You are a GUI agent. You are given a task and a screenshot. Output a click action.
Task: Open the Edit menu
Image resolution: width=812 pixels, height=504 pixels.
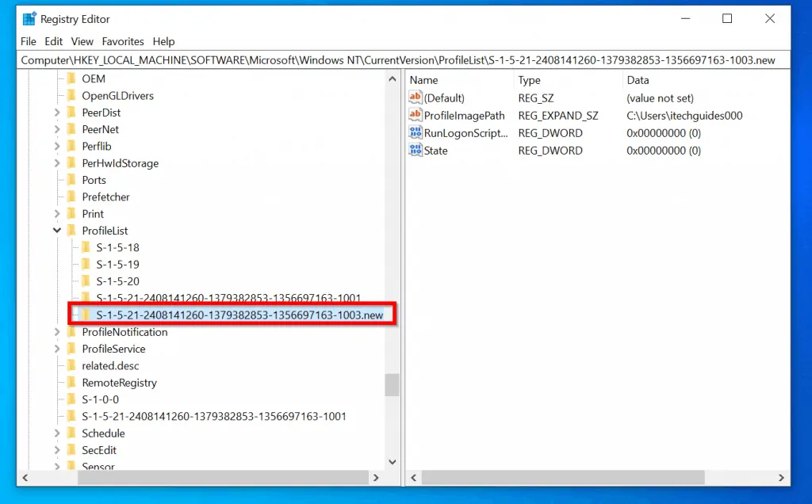54,41
